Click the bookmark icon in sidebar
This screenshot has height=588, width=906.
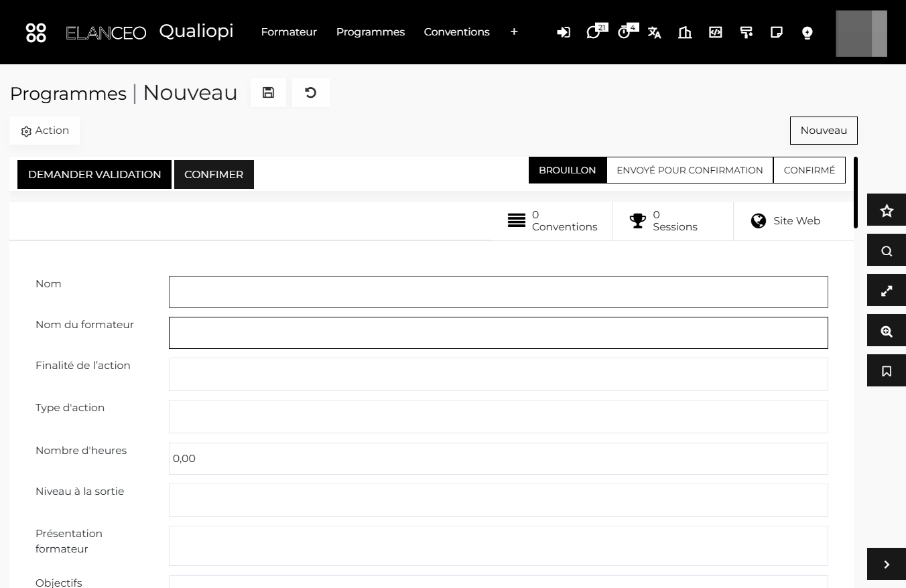(887, 371)
